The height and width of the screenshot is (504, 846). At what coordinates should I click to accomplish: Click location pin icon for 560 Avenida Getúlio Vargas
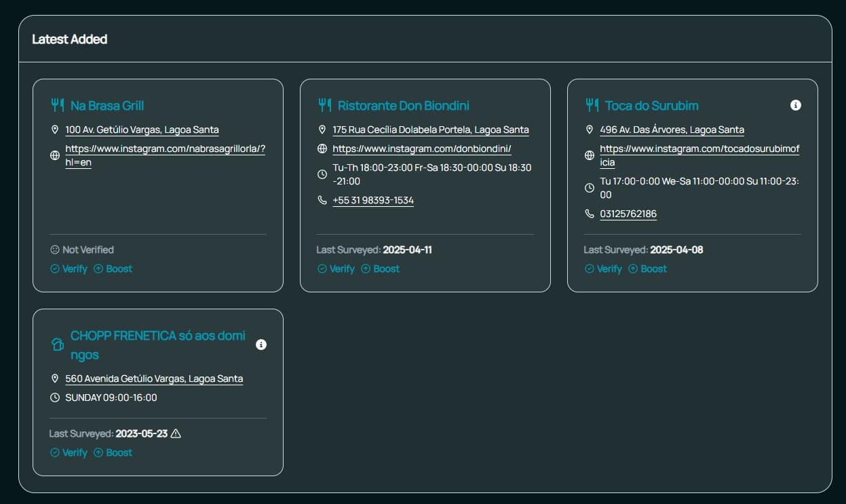point(55,379)
